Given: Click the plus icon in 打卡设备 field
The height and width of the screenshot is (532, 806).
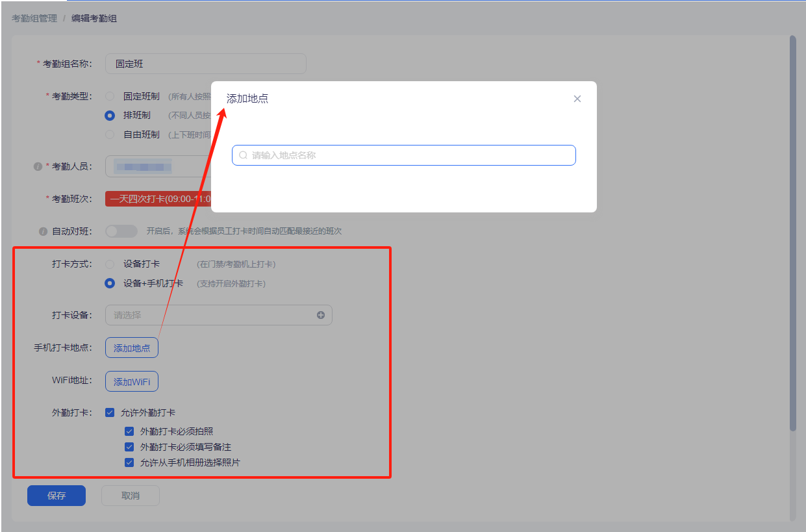Looking at the screenshot, I should tap(321, 315).
